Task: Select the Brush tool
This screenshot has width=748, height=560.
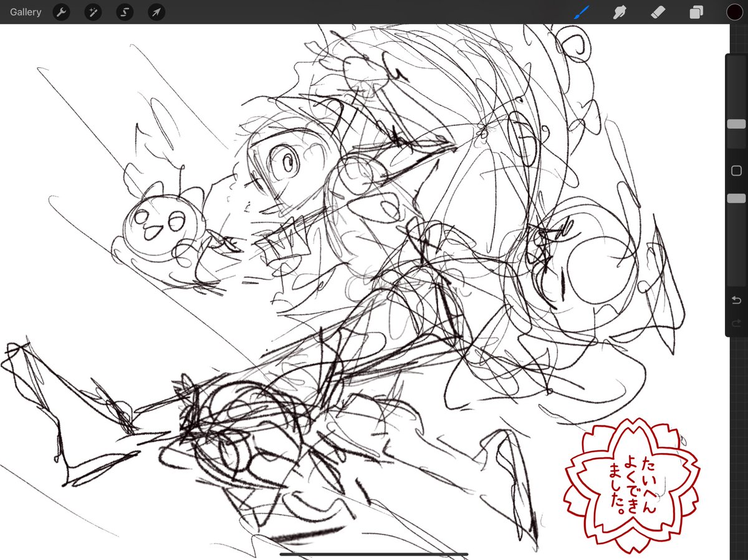Action: pos(581,12)
